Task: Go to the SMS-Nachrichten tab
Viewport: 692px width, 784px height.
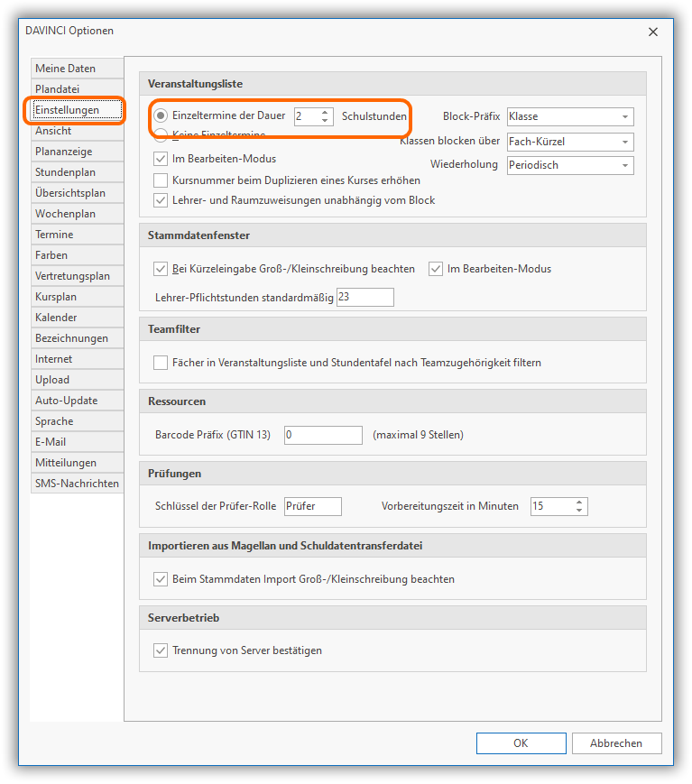Action: coord(77,484)
